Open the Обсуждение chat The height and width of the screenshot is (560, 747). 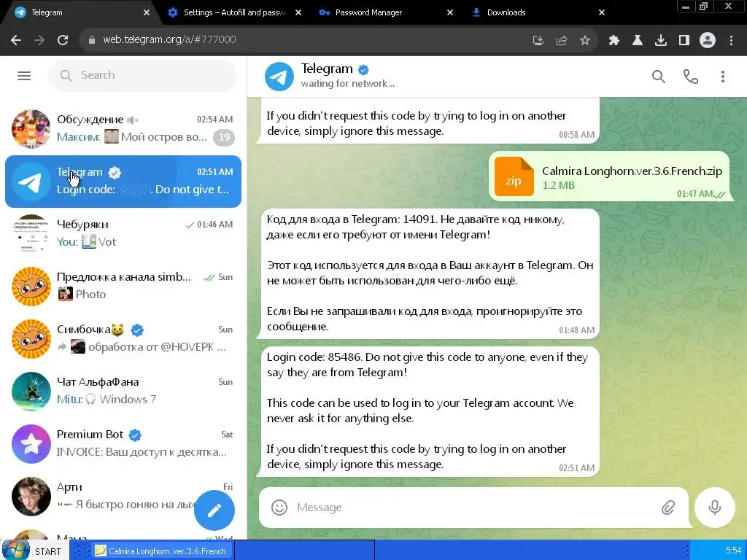click(123, 128)
